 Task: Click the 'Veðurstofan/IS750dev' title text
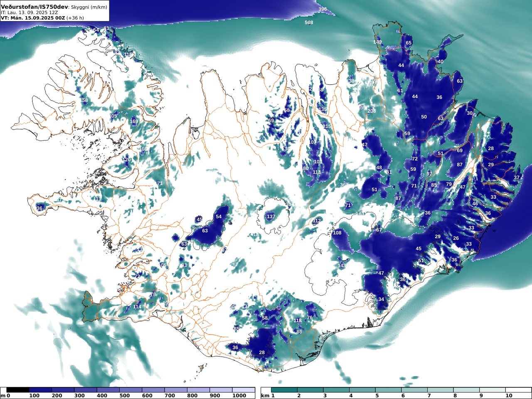(x=34, y=7)
